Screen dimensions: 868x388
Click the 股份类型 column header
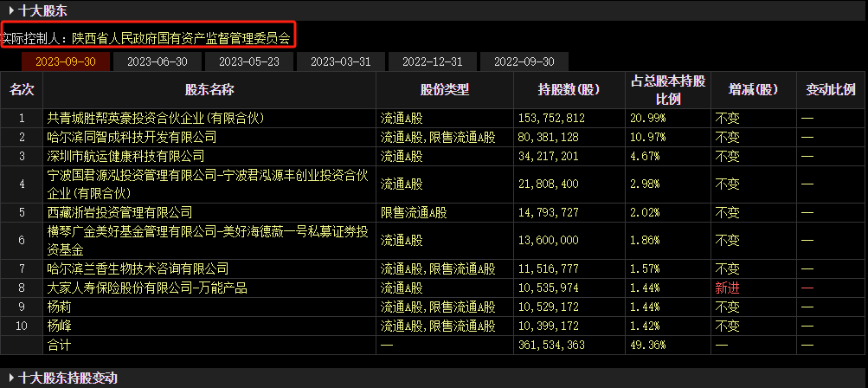point(445,90)
